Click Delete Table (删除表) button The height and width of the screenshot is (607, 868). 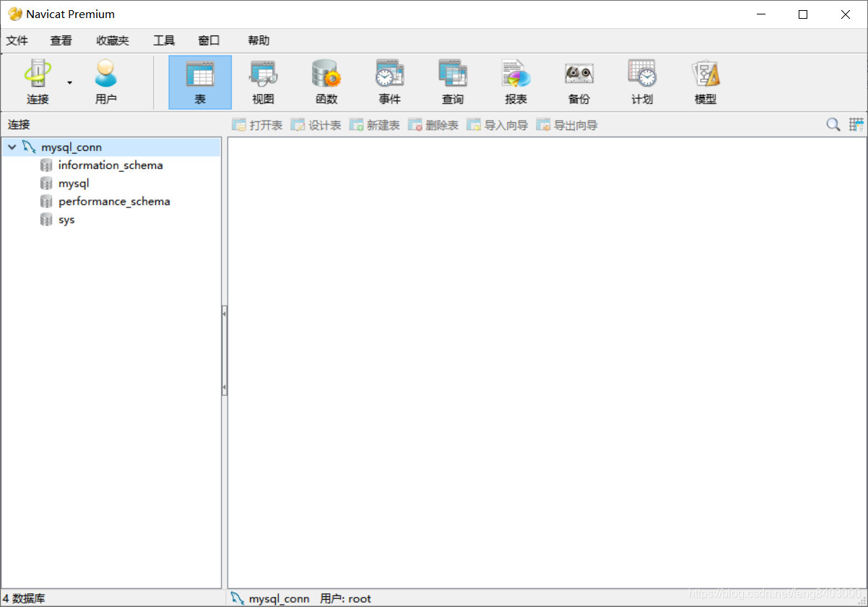click(x=433, y=125)
